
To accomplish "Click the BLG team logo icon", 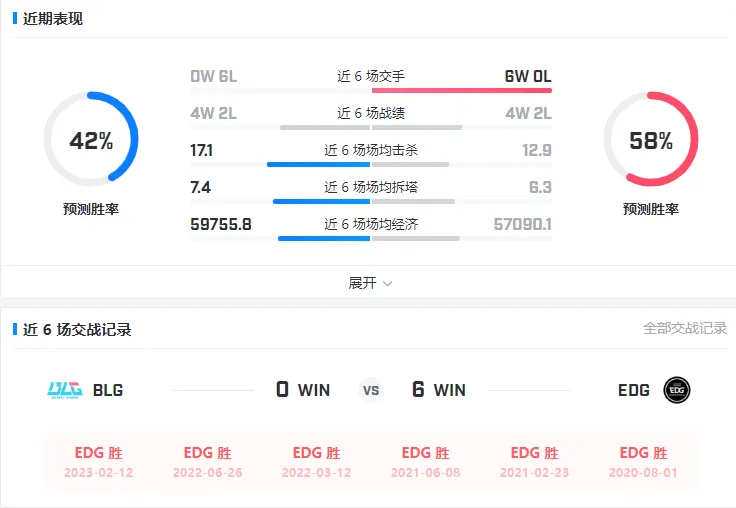I will coord(65,390).
